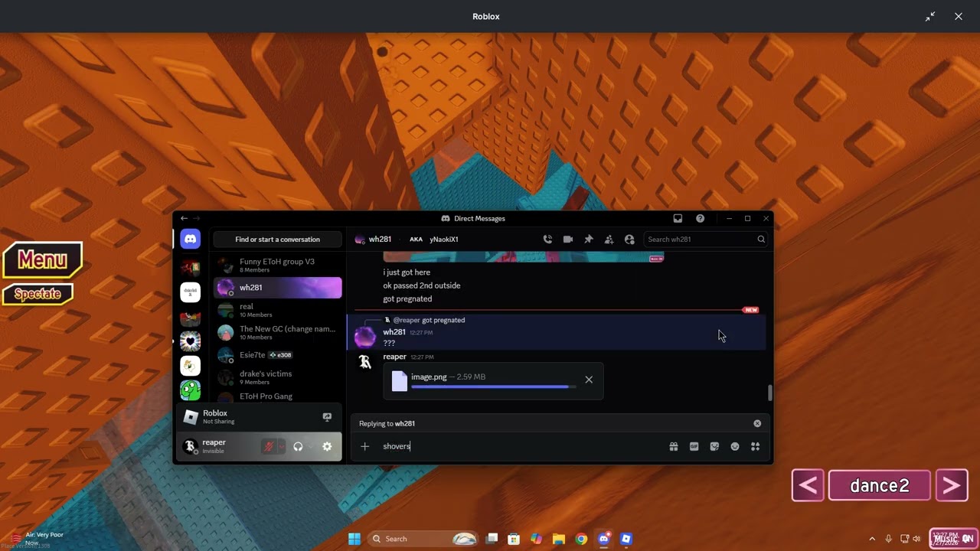Click the Windows taskbar Search box
Screen dimensions: 980x551
coord(423,539)
